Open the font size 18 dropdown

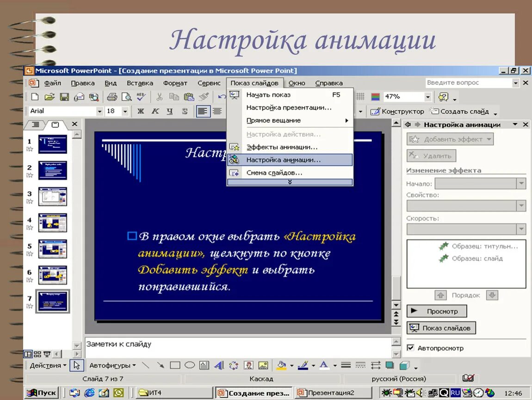coord(125,111)
